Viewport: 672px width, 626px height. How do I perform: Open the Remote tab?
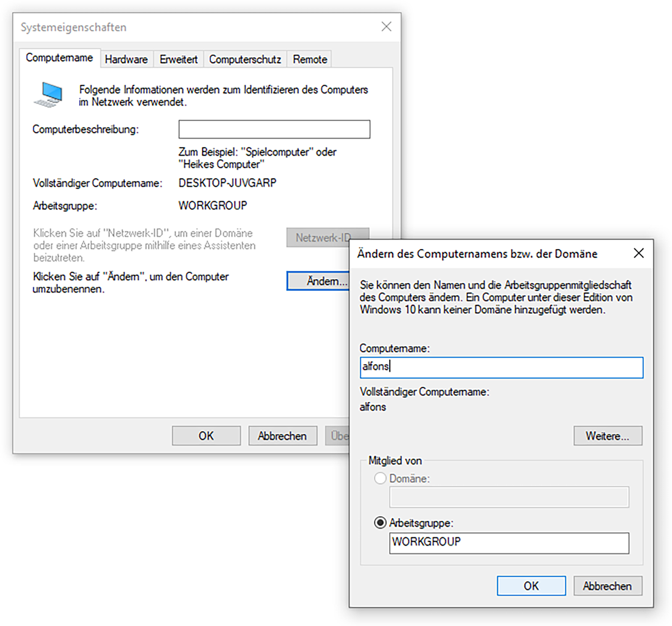point(310,60)
